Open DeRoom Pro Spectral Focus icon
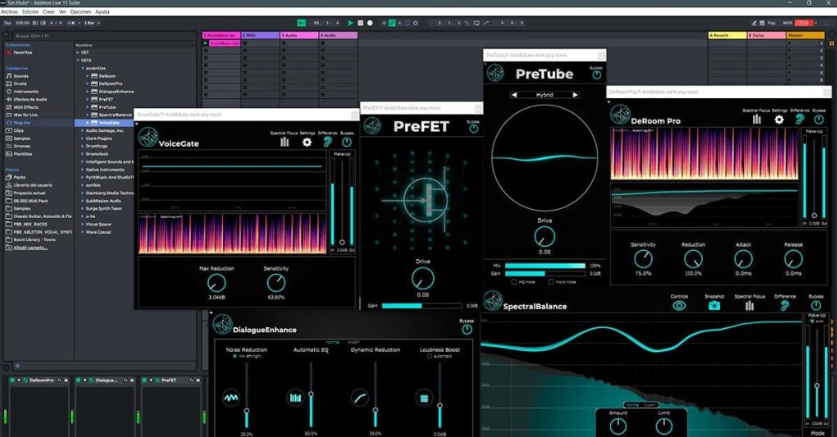 coord(757,120)
